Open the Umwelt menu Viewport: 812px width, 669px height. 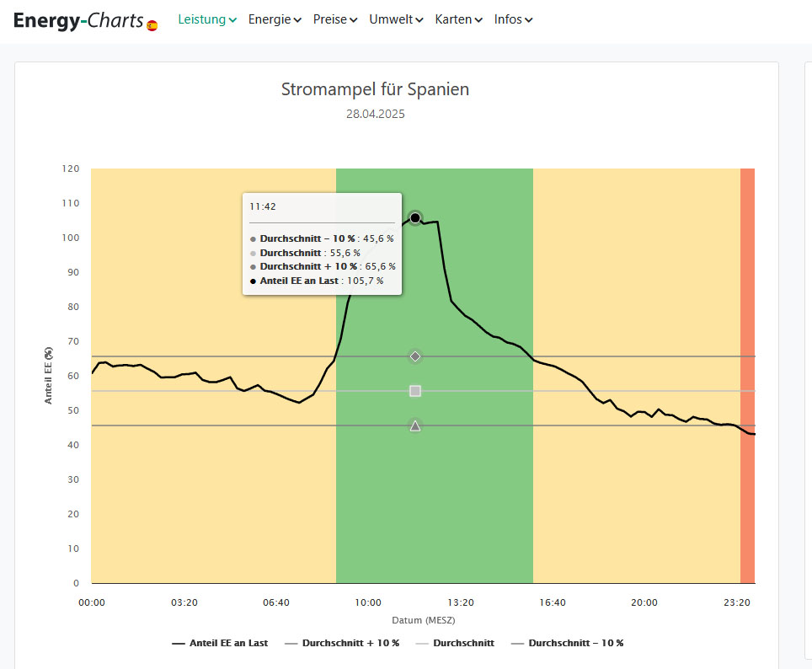(396, 19)
